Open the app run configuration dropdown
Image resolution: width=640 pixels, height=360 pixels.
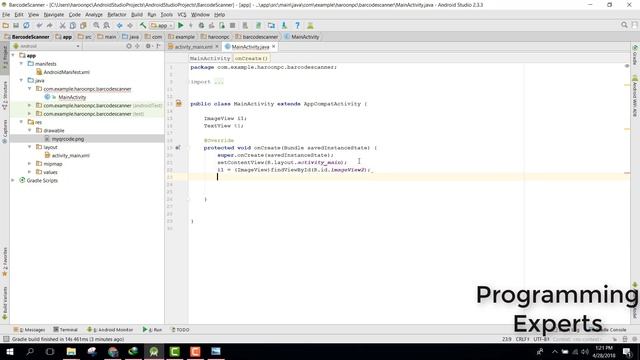162,25
